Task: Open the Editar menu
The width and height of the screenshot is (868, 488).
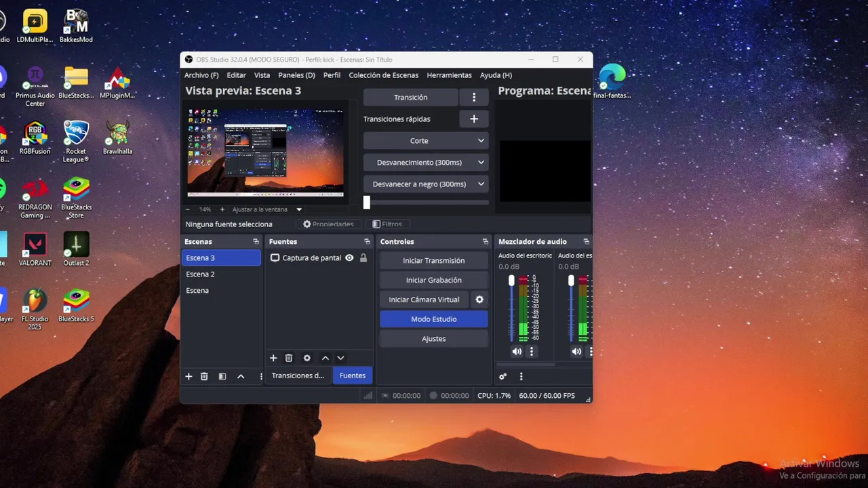Action: pos(236,75)
